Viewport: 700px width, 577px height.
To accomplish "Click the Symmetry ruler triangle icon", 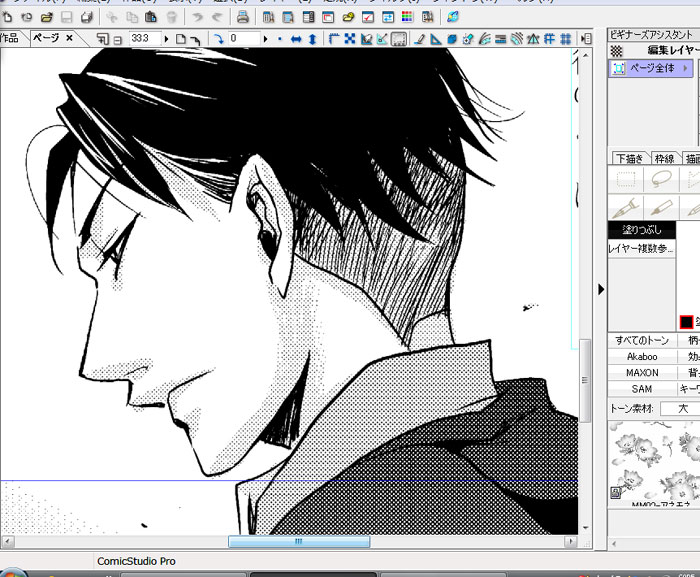I will click(x=533, y=39).
